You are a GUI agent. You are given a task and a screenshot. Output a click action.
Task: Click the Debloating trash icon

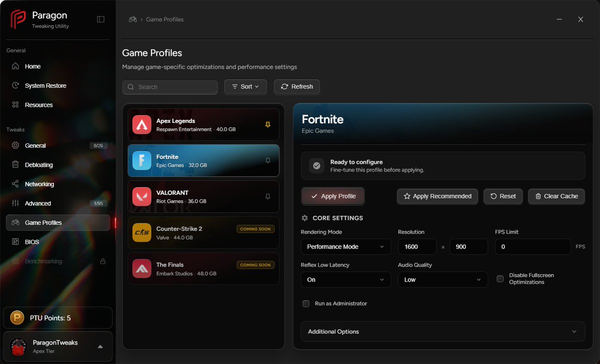[x=15, y=165]
